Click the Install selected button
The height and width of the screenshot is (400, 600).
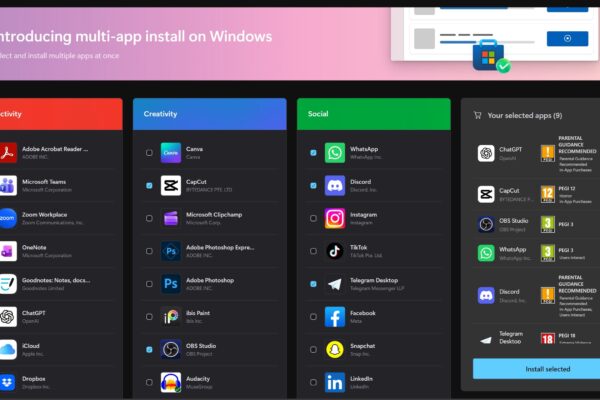pos(536,369)
